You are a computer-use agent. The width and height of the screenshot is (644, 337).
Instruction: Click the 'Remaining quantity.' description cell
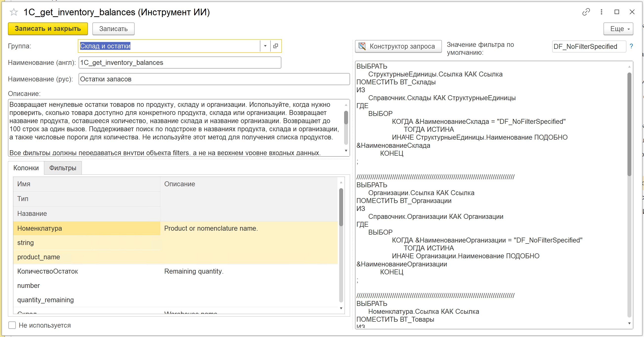tap(249, 286)
